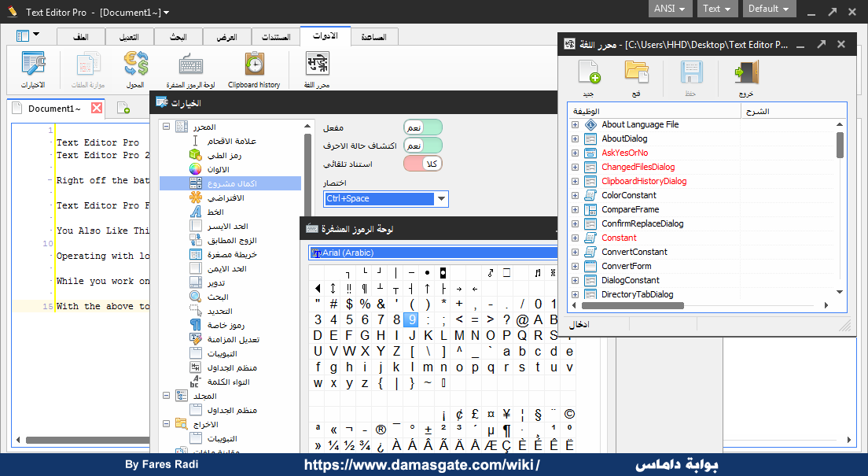Image resolution: width=868 pixels, height=476 pixels.
Task: Select علامة الاقحام caret item
Action: pyautogui.click(x=231, y=142)
